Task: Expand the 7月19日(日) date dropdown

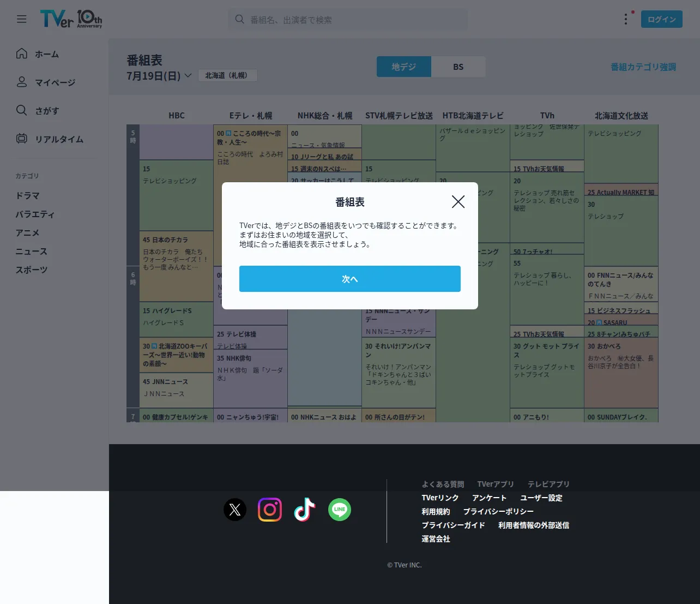Action: (159, 75)
